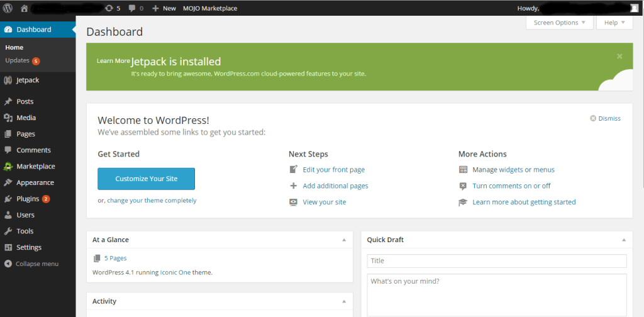Image resolution: width=644 pixels, height=317 pixels.
Task: Open the Updates submenu item
Action: 17,60
